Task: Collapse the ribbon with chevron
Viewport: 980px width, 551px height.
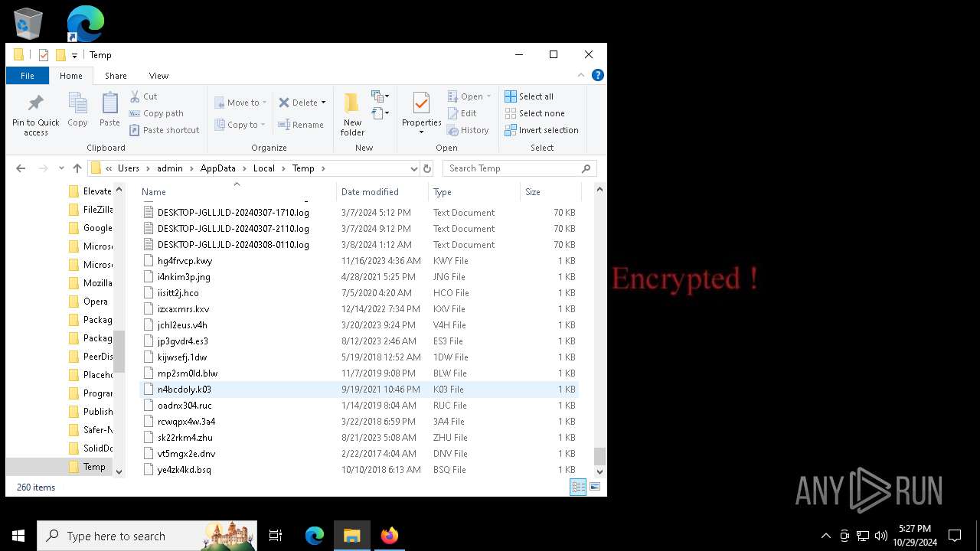Action: tap(581, 75)
